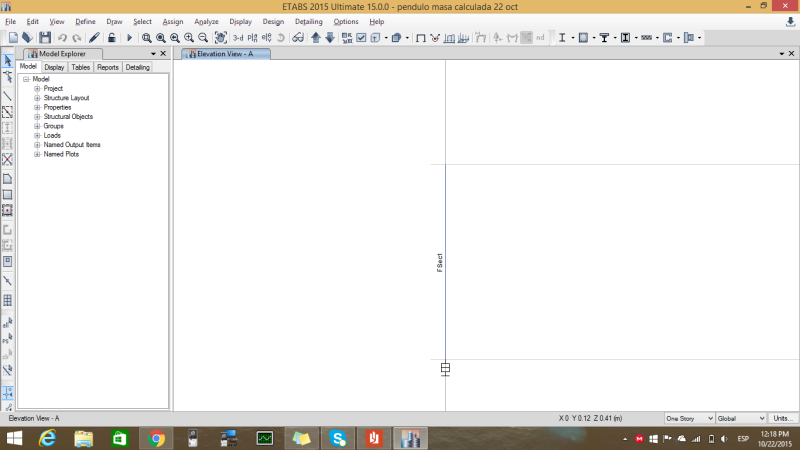Click the glasses perspective toggle icon
This screenshot has width=800, height=450.
click(298, 38)
